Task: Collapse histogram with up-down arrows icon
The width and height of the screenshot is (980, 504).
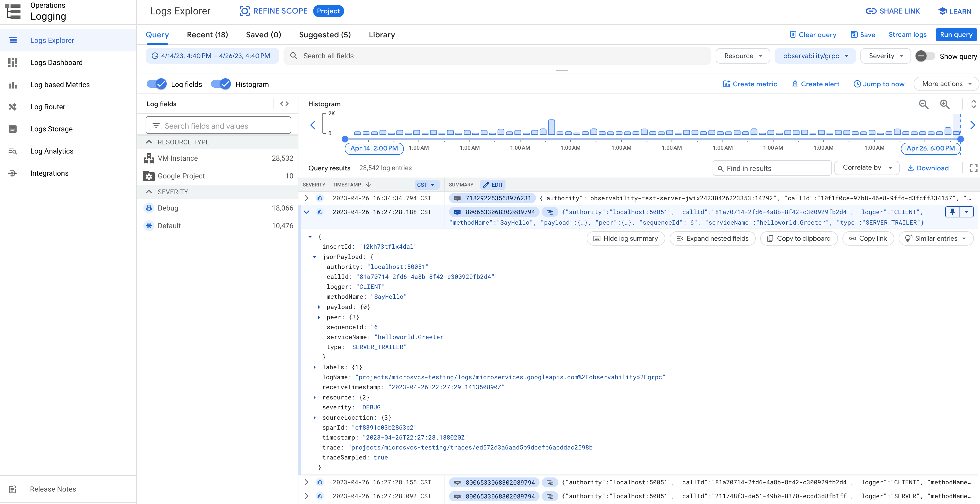Action: pos(973,104)
